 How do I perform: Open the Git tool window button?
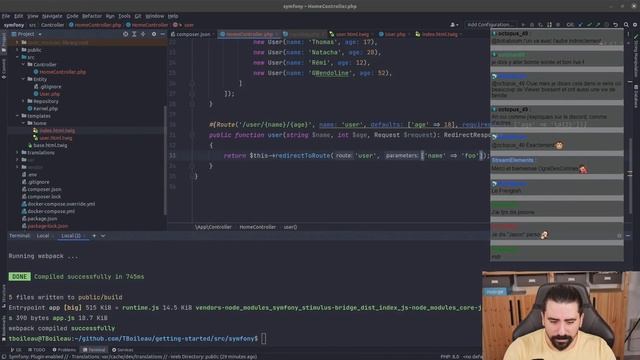(16, 350)
